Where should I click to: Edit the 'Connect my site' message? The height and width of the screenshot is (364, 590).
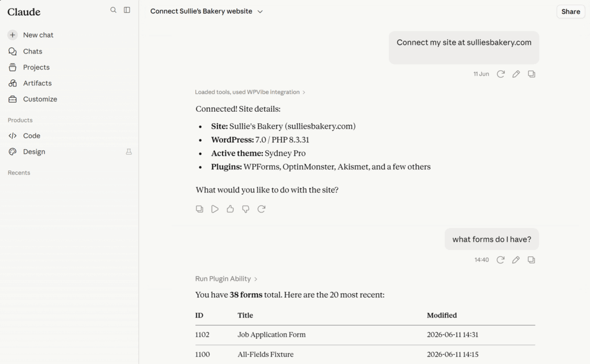516,74
